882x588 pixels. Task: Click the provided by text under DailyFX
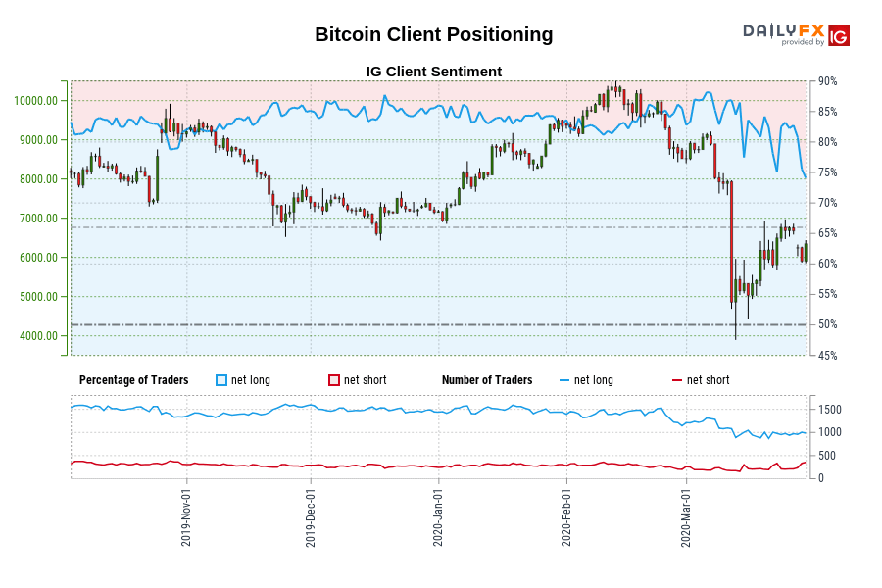[803, 42]
